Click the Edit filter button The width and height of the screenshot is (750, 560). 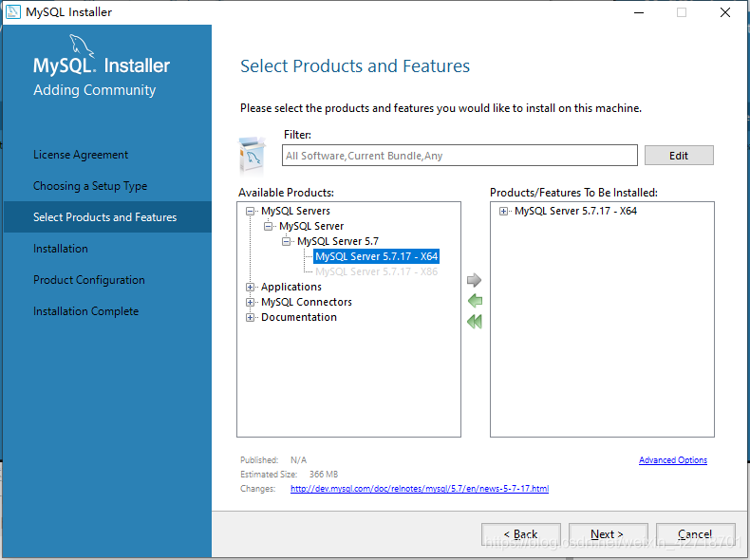679,156
